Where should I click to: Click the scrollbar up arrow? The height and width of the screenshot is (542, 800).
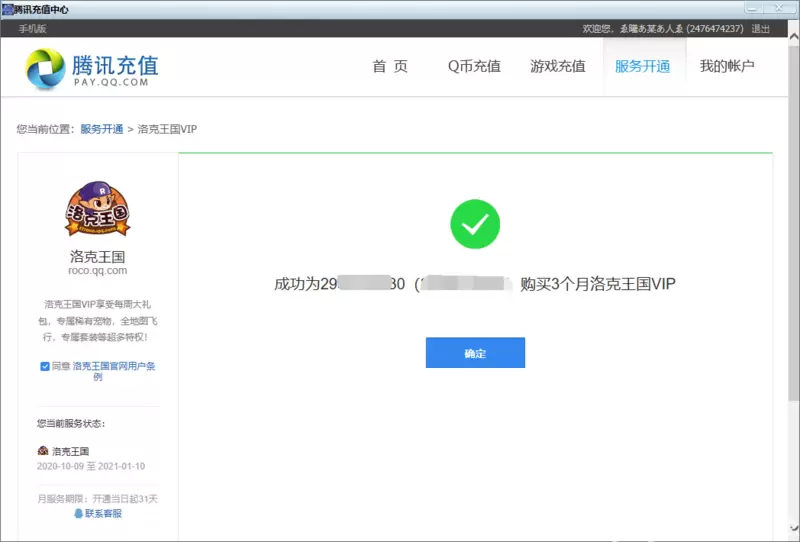click(794, 37)
